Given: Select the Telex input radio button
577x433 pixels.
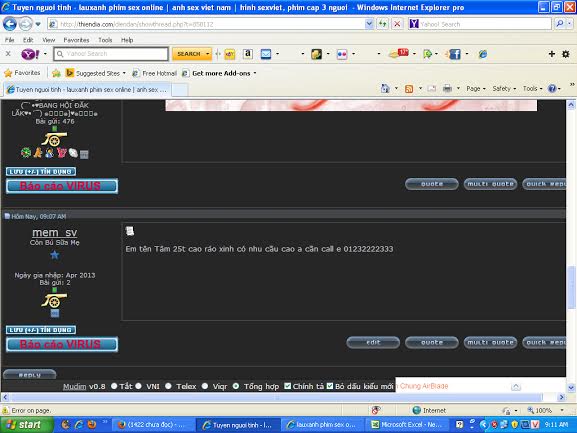Looking at the screenshot, I should pos(168,386).
